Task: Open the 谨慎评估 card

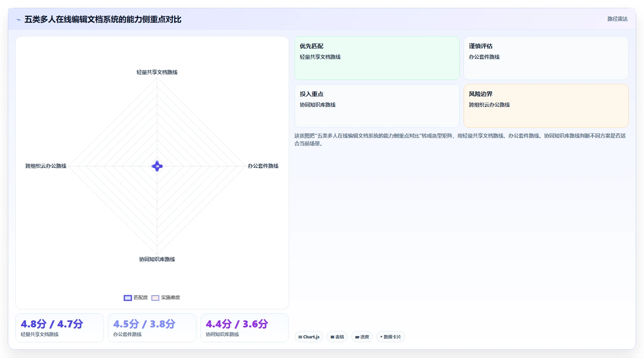Action: (546, 58)
